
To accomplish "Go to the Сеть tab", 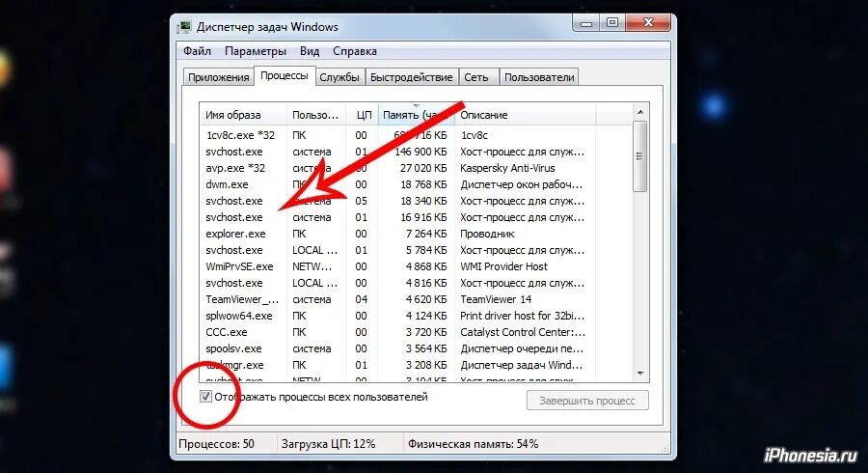I will coord(476,77).
